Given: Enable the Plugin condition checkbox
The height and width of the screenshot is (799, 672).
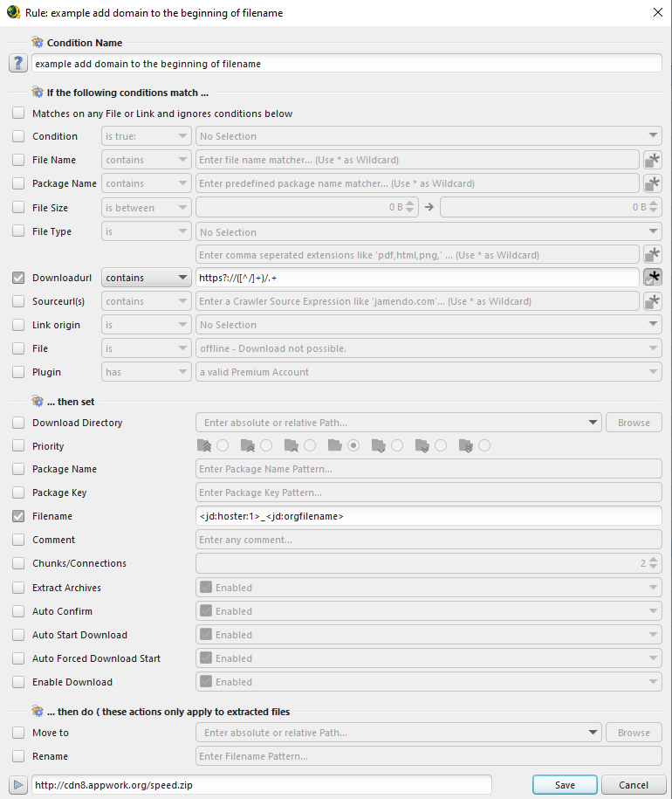Looking at the screenshot, I should tap(18, 372).
